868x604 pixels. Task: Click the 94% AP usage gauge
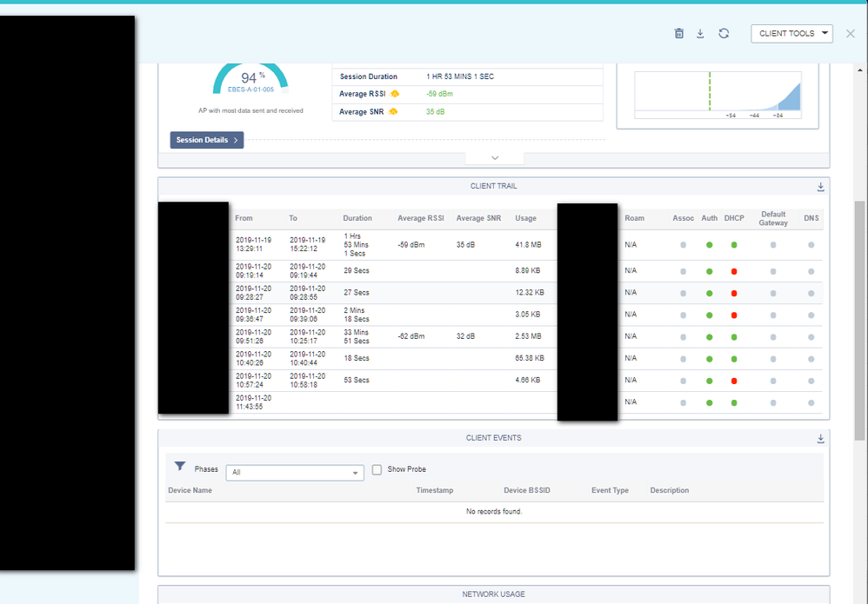pyautogui.click(x=250, y=79)
